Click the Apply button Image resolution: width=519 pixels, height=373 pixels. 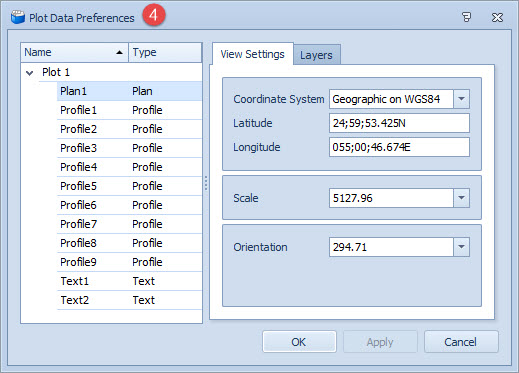pos(380,342)
